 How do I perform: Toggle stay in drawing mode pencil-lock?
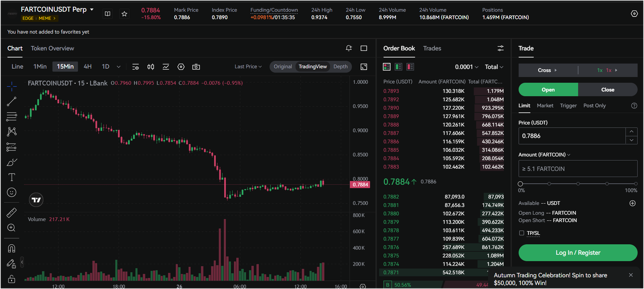pyautogui.click(x=12, y=264)
